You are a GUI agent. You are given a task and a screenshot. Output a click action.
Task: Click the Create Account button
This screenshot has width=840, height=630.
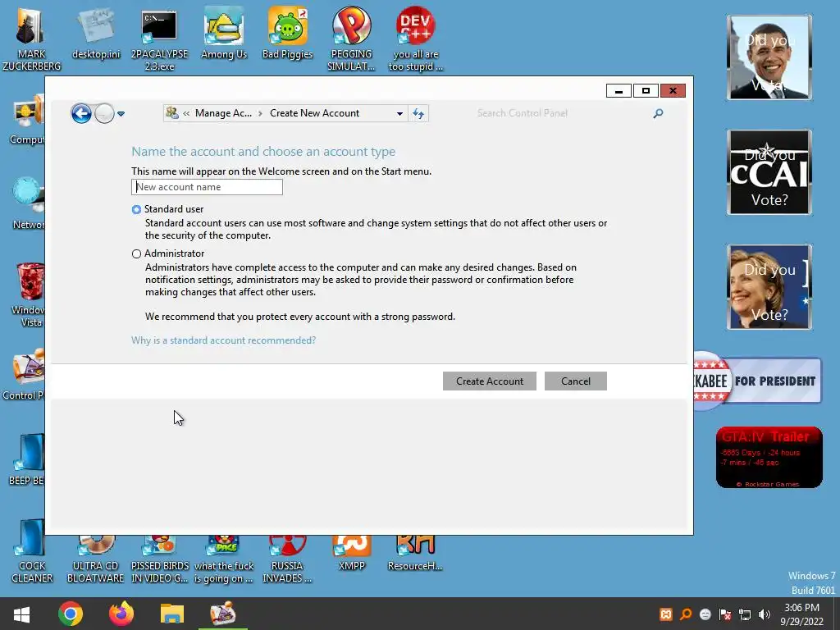tap(490, 381)
